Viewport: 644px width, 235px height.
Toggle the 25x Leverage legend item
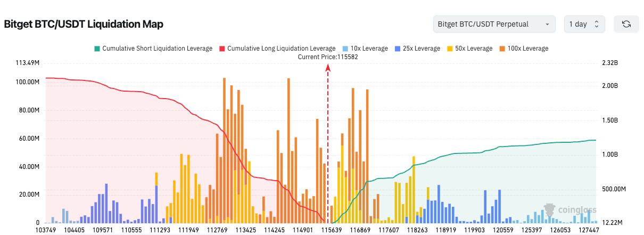tap(417, 48)
